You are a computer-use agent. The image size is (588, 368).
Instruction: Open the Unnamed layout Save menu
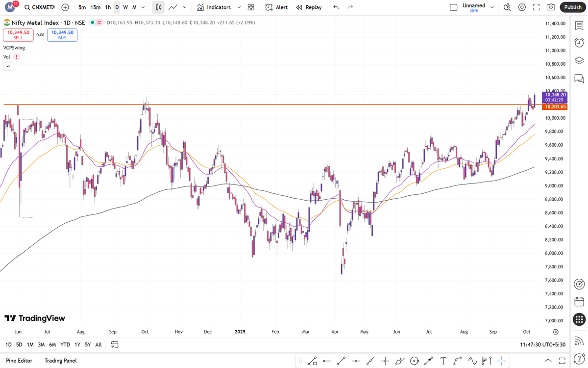tap(474, 7)
